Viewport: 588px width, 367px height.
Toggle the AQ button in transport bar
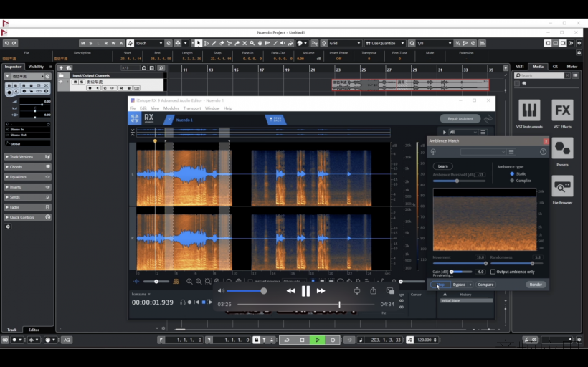[x=67, y=340]
